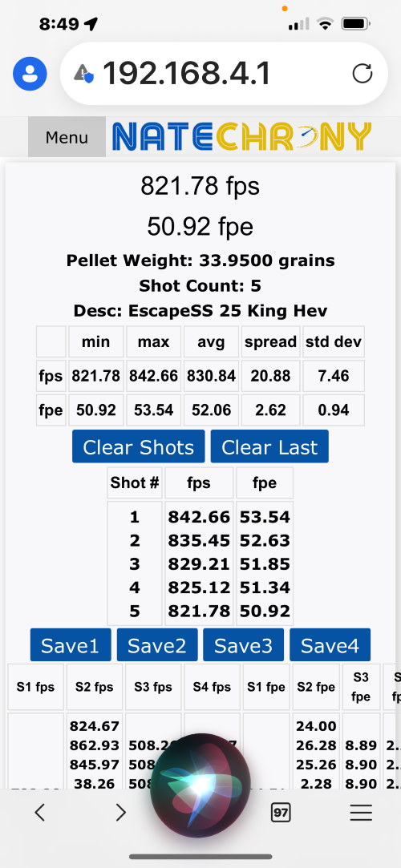Focus the 192.168.4.1 address bar
Viewport: 401px width, 868px height.
224,74
